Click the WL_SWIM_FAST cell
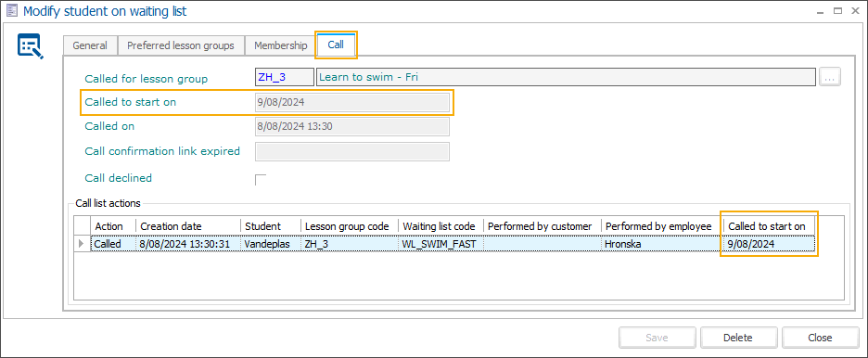Image resolution: width=868 pixels, height=358 pixels. click(x=441, y=244)
